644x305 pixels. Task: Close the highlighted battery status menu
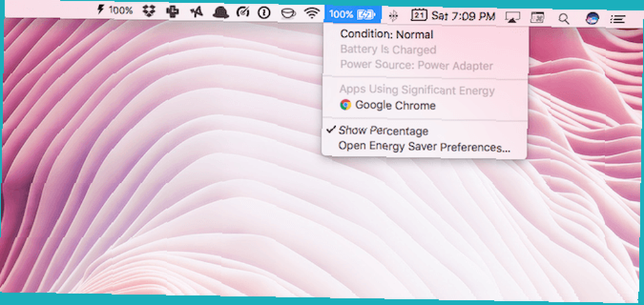pos(352,15)
